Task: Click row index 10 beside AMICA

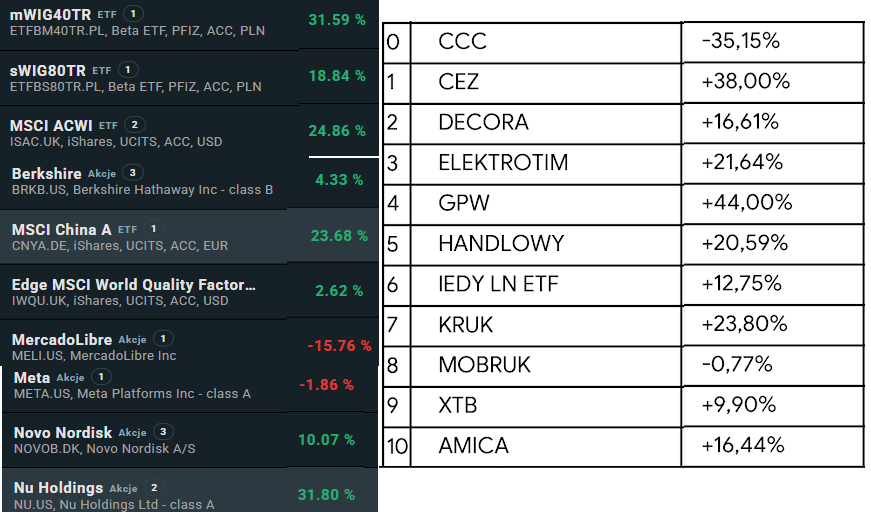Action: click(x=397, y=445)
